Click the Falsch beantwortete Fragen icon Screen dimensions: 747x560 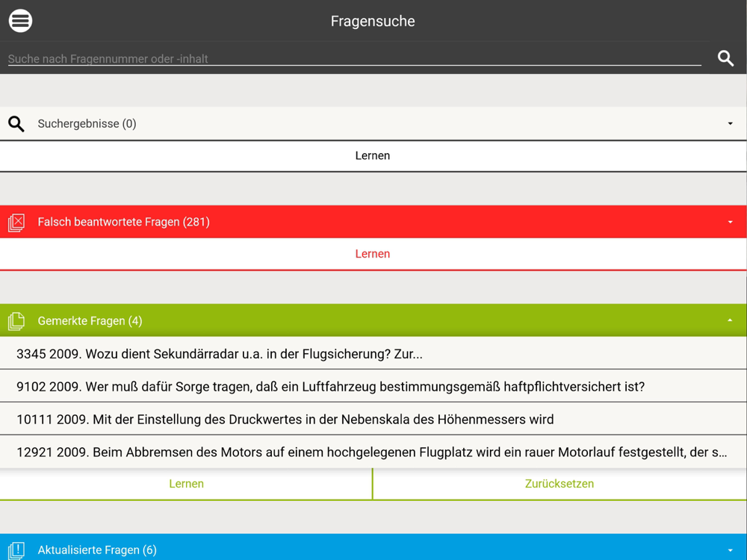point(16,223)
